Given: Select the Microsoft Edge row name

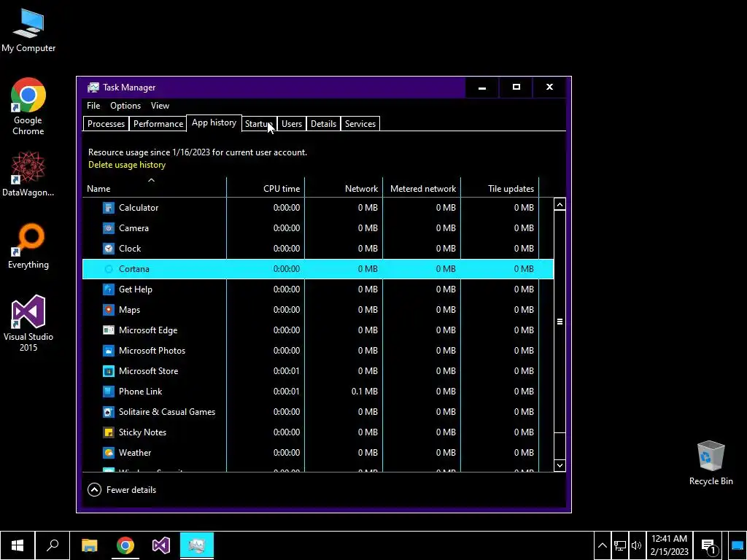Looking at the screenshot, I should point(148,330).
